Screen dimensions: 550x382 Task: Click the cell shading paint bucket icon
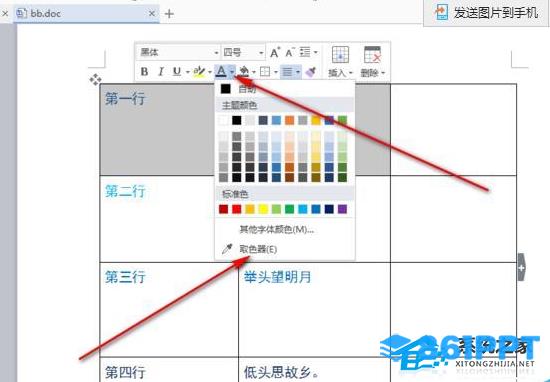244,72
